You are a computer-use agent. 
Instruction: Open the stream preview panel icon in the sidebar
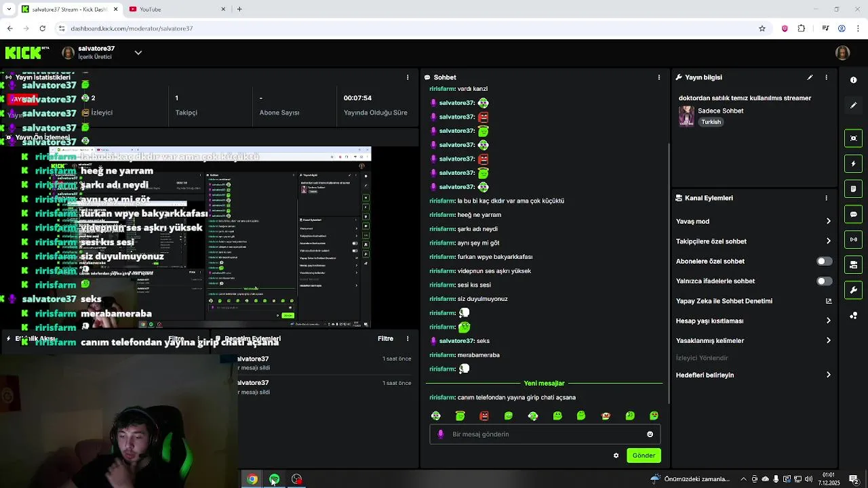(x=853, y=138)
